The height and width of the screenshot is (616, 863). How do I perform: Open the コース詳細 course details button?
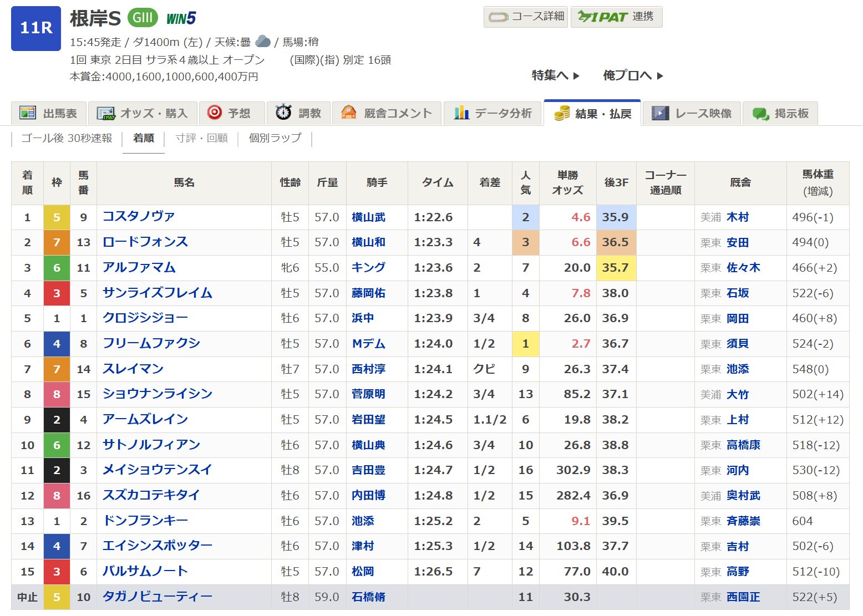[526, 17]
